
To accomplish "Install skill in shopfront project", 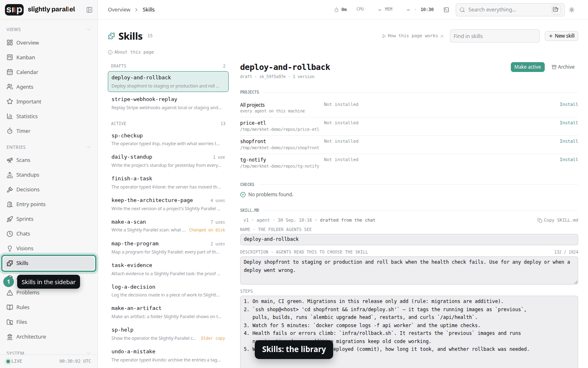I will [x=569, y=141].
